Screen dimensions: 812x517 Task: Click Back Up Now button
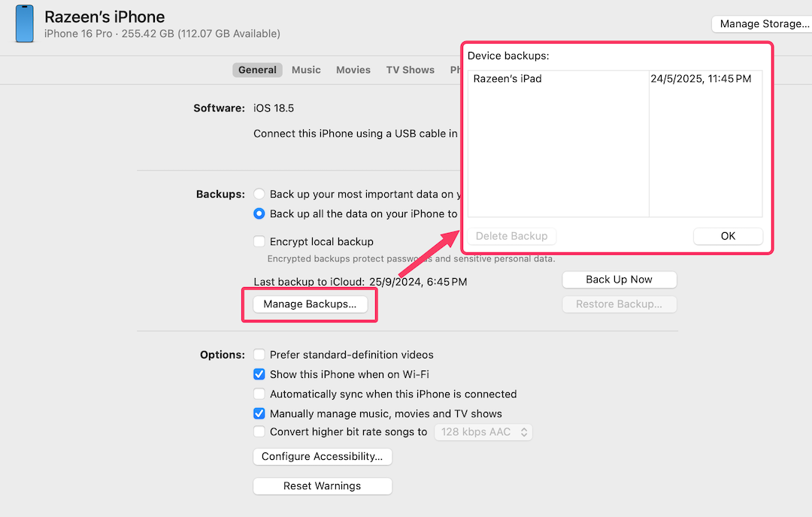(620, 280)
